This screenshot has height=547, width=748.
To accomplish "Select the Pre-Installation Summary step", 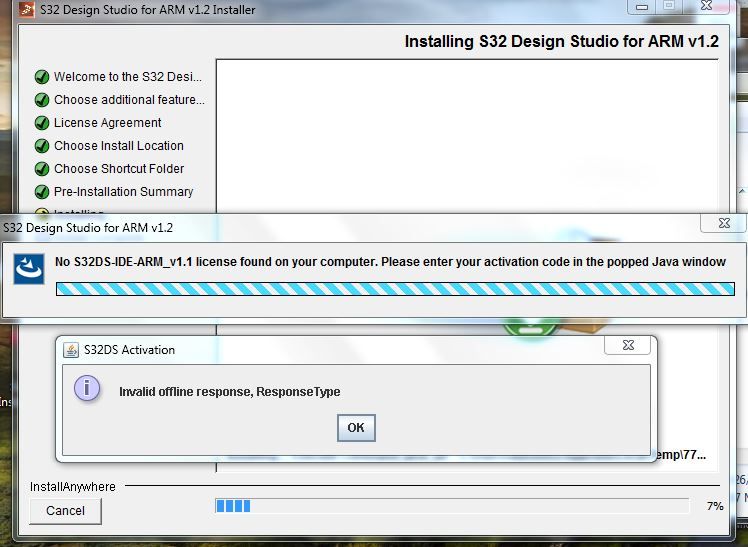I will pyautogui.click(x=123, y=192).
